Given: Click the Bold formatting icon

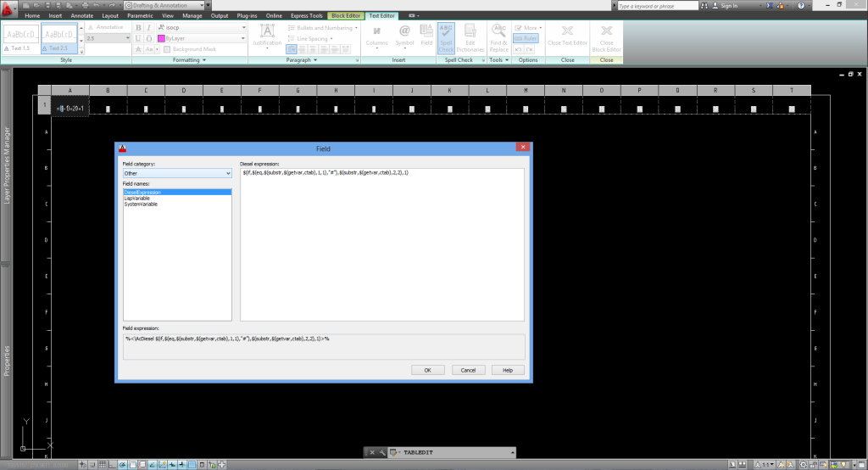Looking at the screenshot, I should pos(138,28).
